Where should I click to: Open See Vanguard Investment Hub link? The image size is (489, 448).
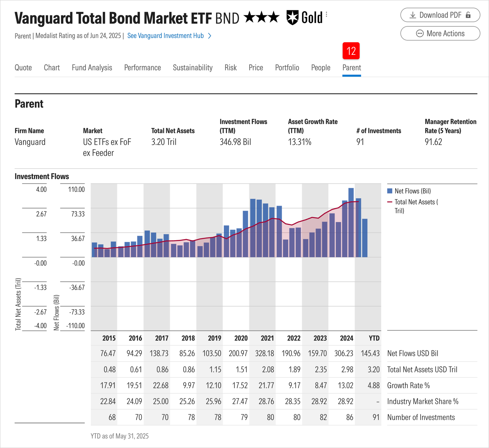[x=165, y=36]
